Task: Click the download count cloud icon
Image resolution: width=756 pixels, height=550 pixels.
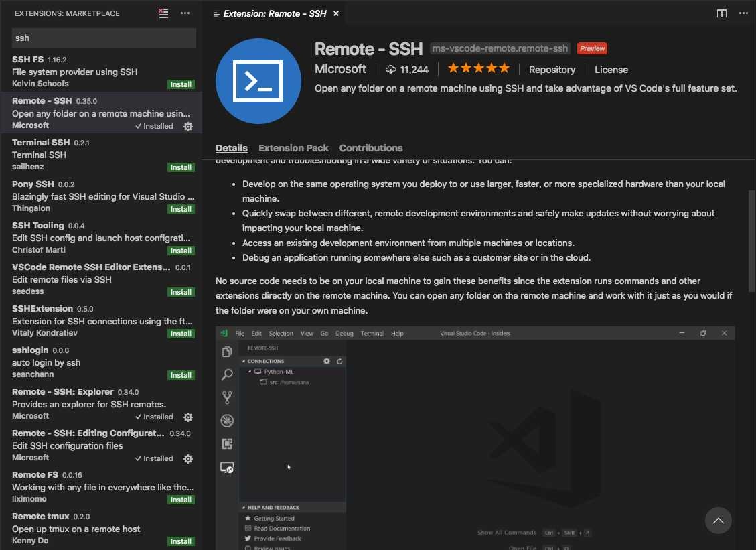Action: (x=390, y=70)
